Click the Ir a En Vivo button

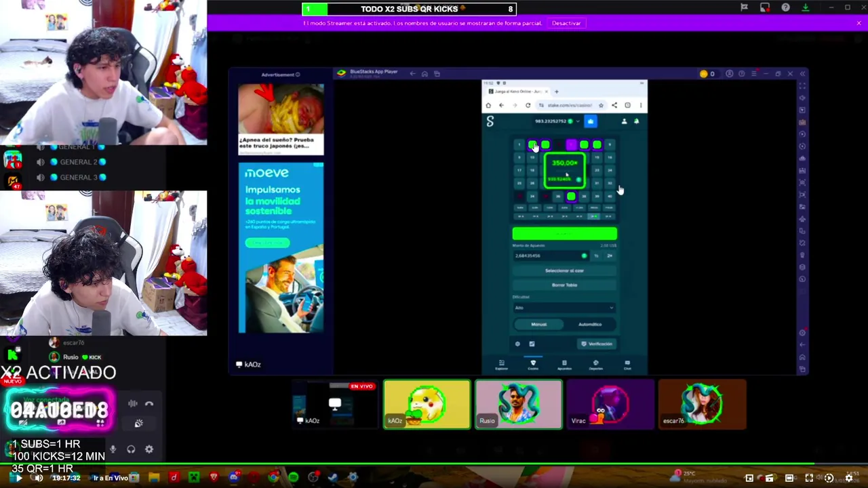click(111, 478)
